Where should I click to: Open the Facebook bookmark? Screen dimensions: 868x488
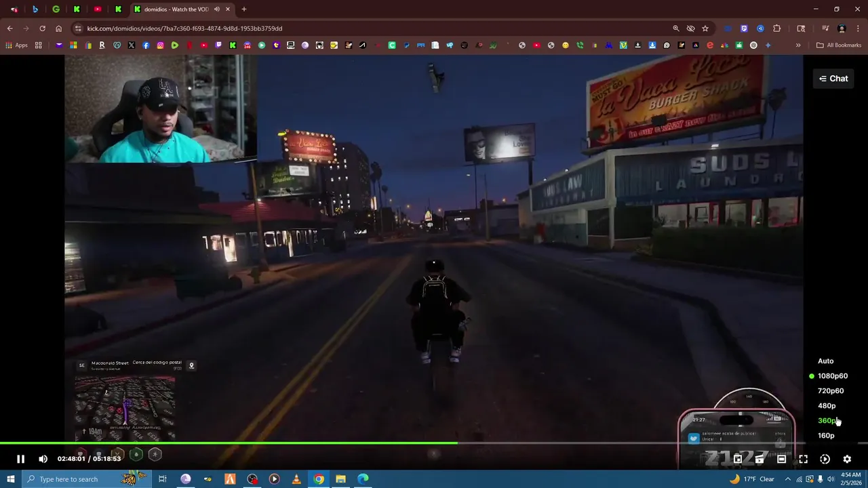click(146, 45)
